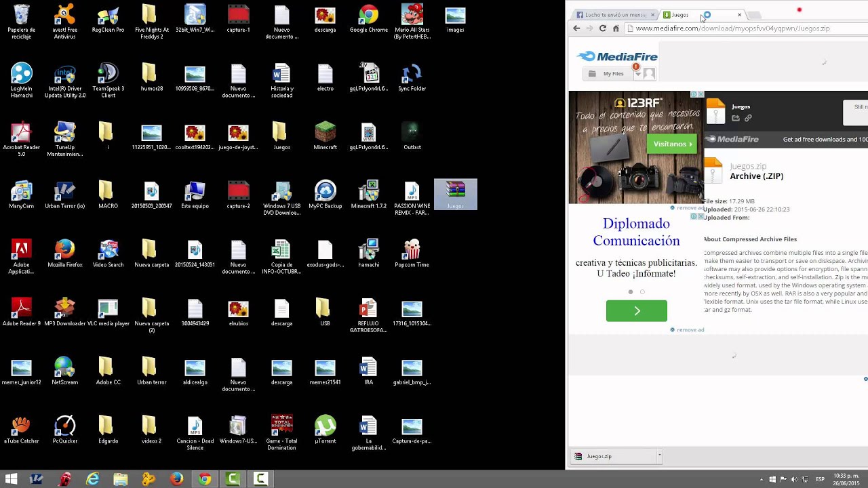Click the Chrome address bar URL
Screen dimensions: 868x488
pyautogui.click(x=733, y=28)
